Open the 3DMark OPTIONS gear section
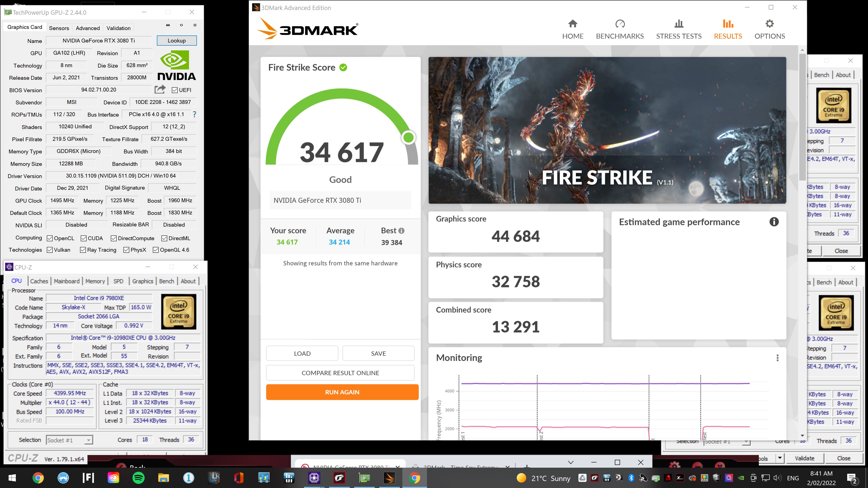This screenshot has height=488, width=868. [x=770, y=30]
